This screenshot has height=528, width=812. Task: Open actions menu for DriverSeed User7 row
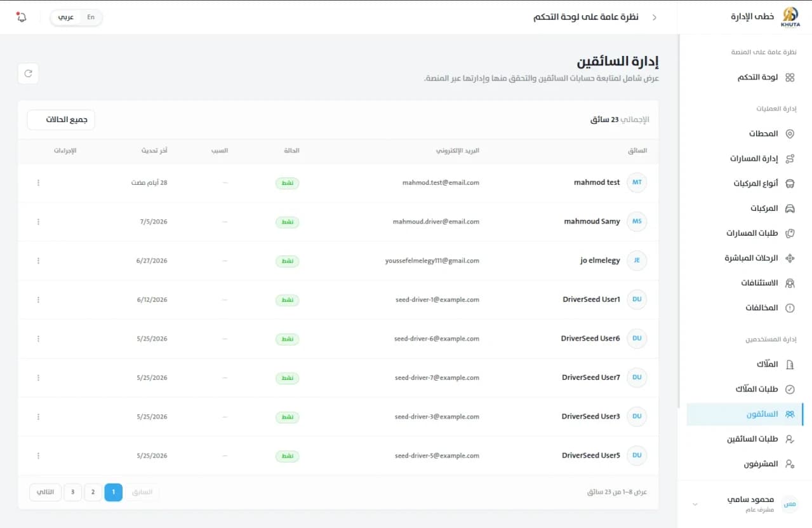[x=38, y=378]
